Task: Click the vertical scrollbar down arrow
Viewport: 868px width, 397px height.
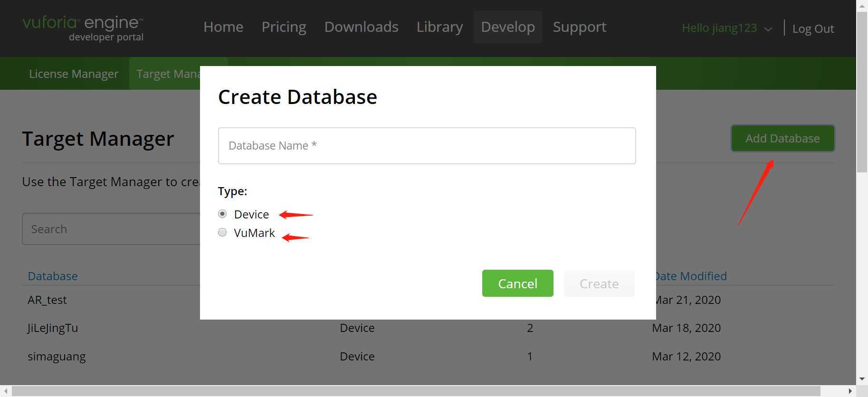Action: tap(862, 379)
